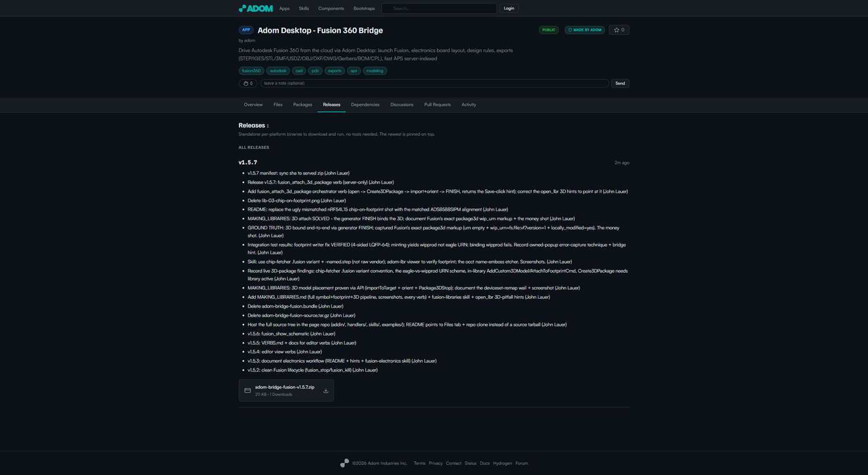The image size is (868, 475).
Task: Click the 'v1.5.4: editor view verbs' changelog line
Action: (285, 352)
